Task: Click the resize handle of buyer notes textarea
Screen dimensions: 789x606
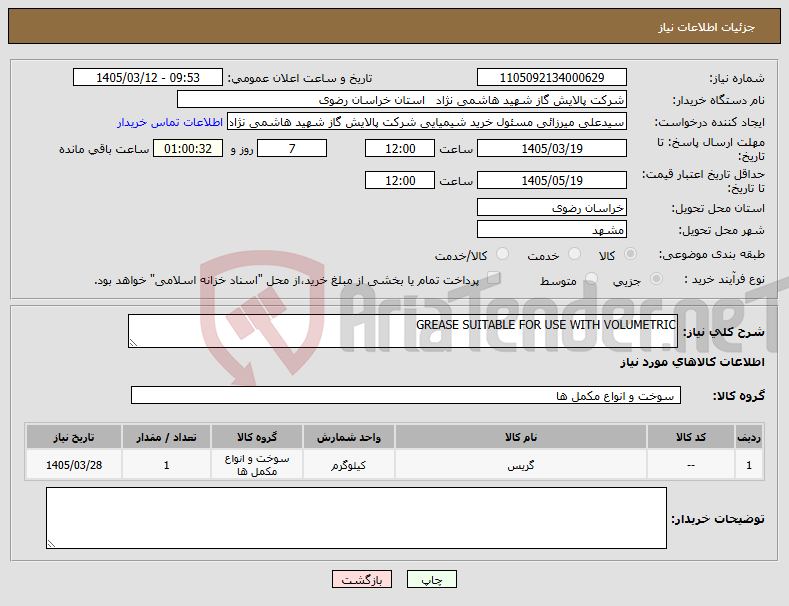Action: click(x=51, y=544)
